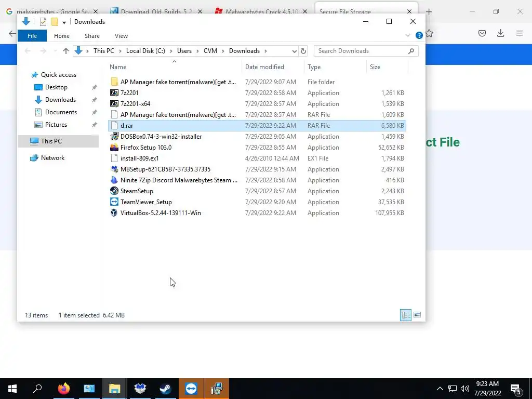Open the Customize Quick Access Toolbar dropdown
The image size is (532, 399).
tap(64, 22)
